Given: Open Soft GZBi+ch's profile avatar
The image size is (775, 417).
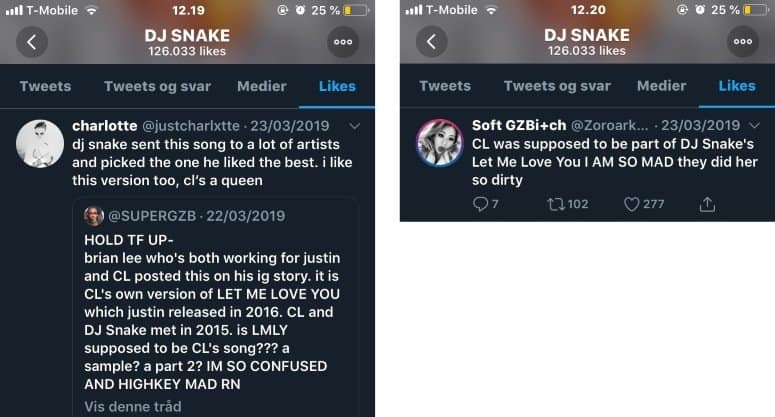Looking at the screenshot, I should [x=441, y=143].
